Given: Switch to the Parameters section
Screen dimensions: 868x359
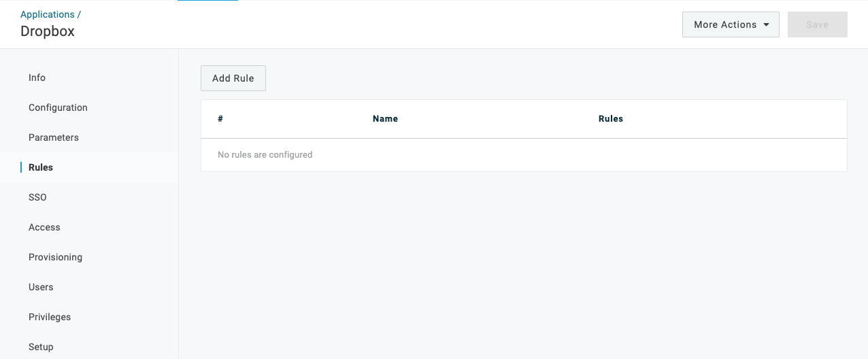Looking at the screenshot, I should (54, 137).
